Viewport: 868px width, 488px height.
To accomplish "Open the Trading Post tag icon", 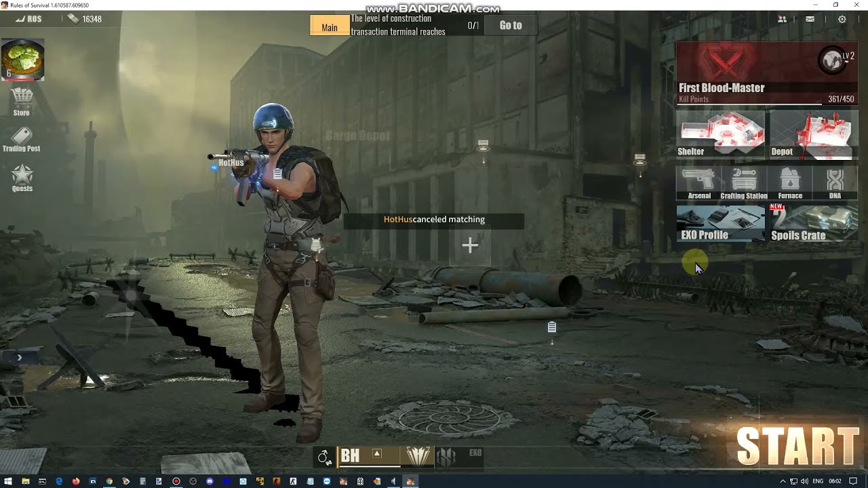I will click(x=21, y=136).
